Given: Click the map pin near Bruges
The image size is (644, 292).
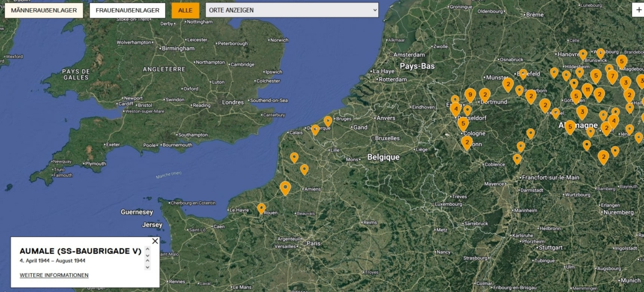Looking at the screenshot, I should tap(328, 121).
